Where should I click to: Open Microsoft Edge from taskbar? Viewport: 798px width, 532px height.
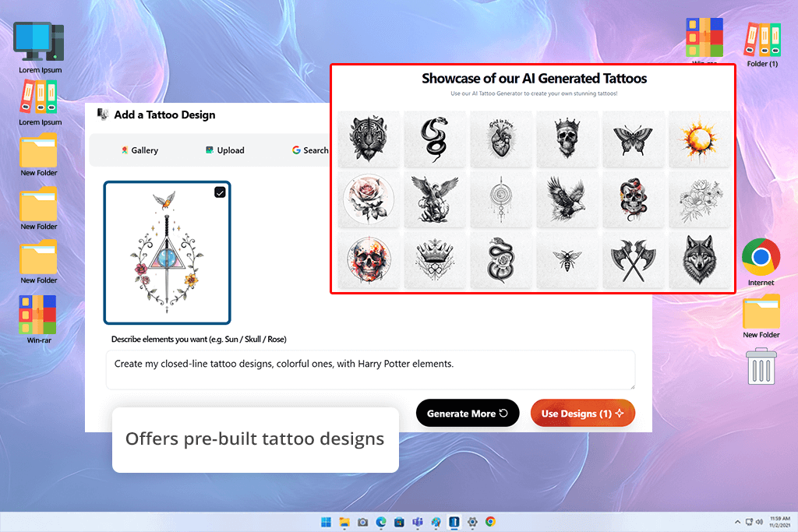pyautogui.click(x=381, y=522)
